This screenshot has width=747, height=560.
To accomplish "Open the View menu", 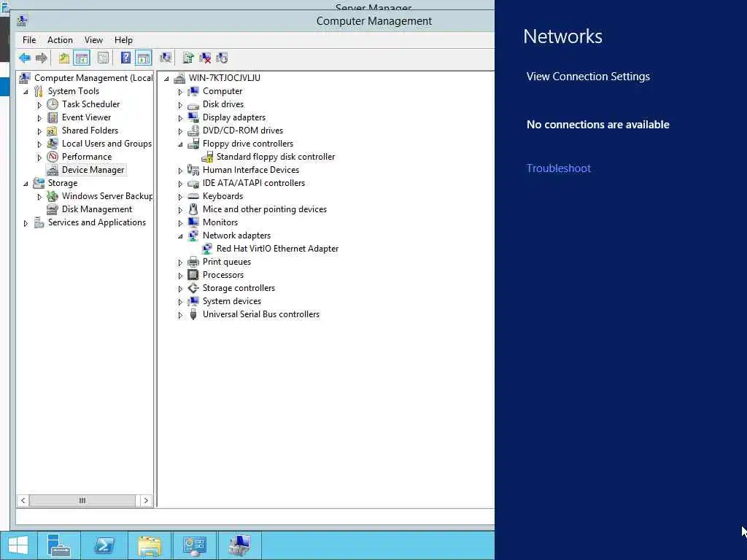I will pyautogui.click(x=93, y=40).
